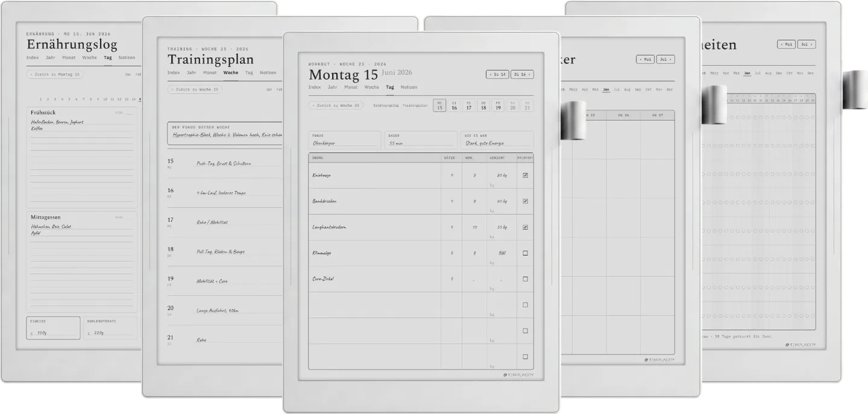This screenshot has height=414, width=868.
Task: Toggle the Langhantelrudern erledigt checkbox
Action: point(525,227)
